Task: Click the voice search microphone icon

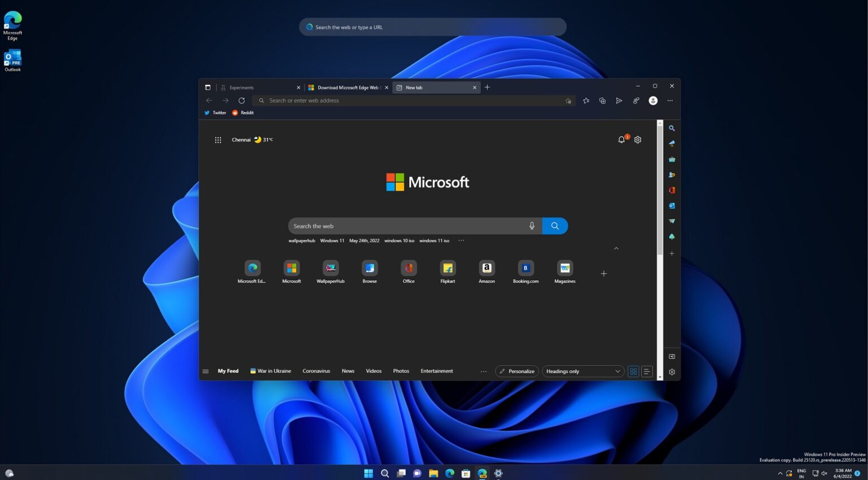Action: pos(532,226)
